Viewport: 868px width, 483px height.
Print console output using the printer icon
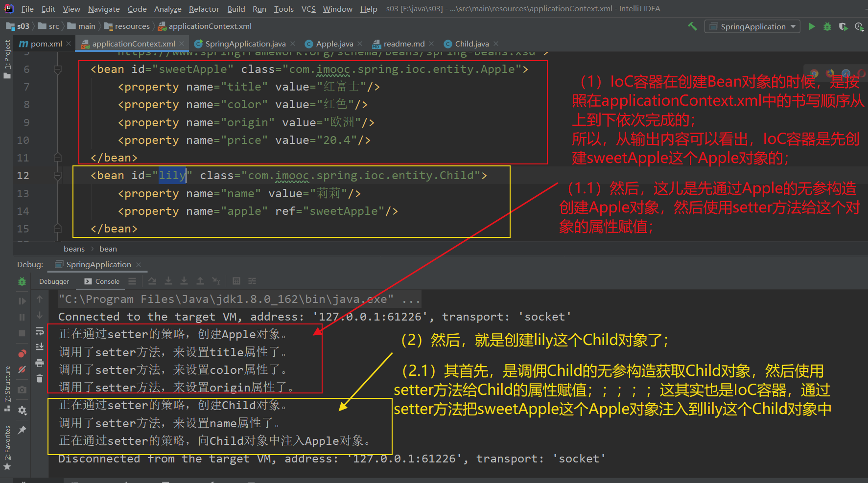(40, 363)
